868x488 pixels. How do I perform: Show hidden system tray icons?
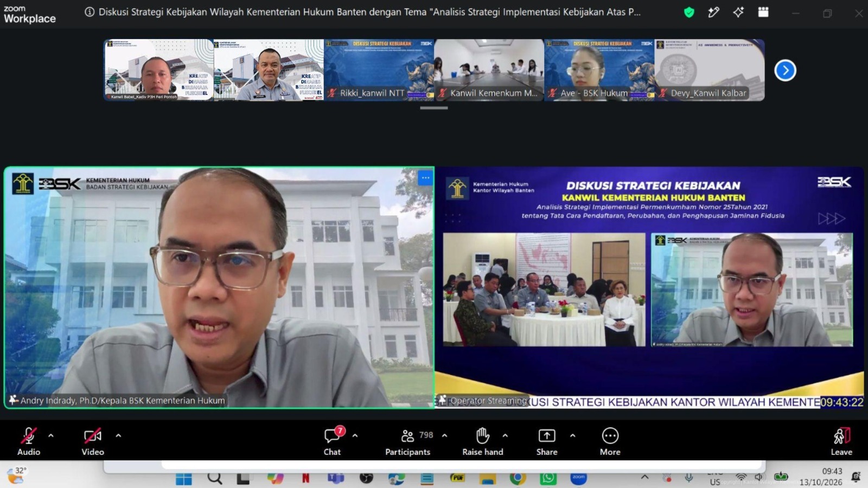click(x=644, y=477)
